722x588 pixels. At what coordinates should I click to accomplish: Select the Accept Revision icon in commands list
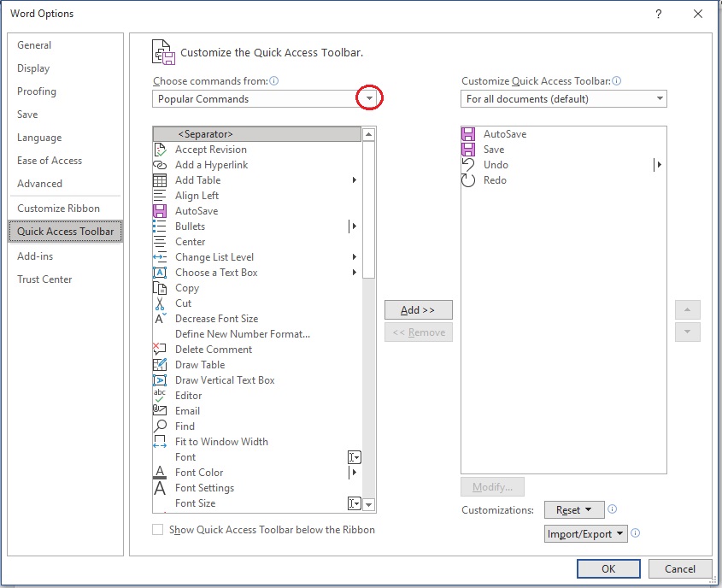pyautogui.click(x=160, y=150)
